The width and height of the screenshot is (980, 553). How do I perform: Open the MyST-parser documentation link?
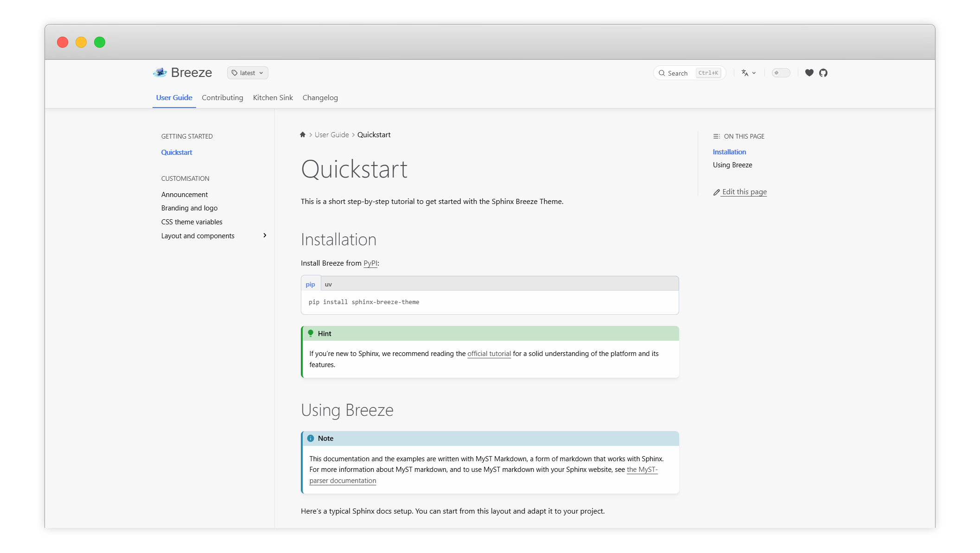point(642,469)
